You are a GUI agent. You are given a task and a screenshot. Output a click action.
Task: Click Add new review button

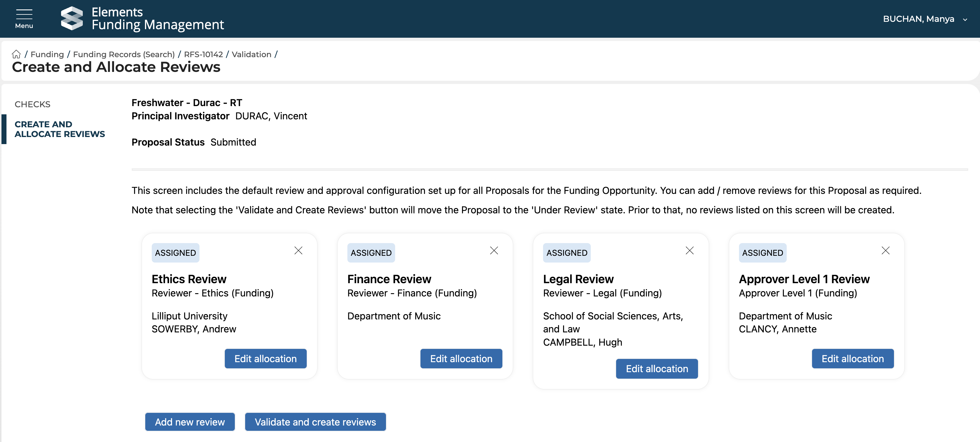[189, 422]
